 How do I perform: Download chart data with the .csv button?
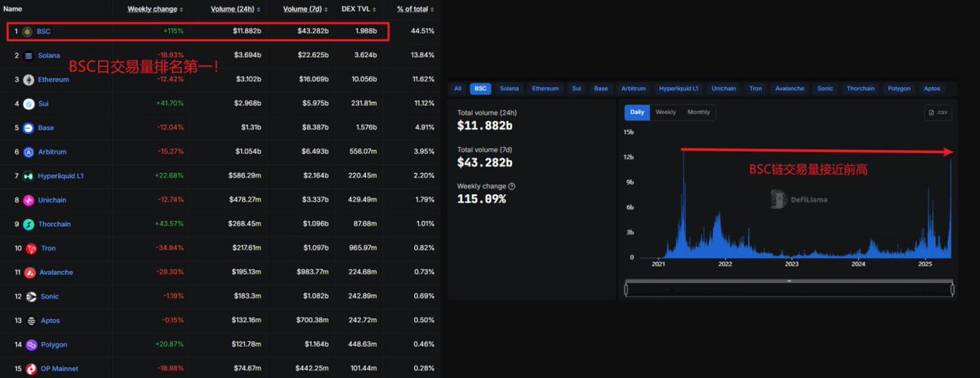938,113
